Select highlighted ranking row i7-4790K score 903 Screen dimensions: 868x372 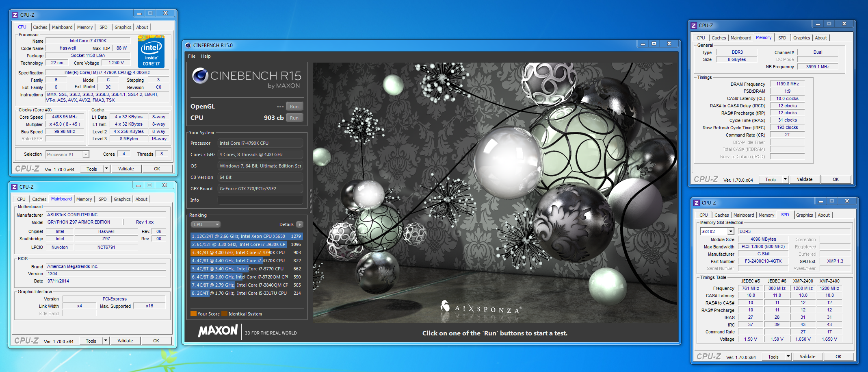click(247, 252)
